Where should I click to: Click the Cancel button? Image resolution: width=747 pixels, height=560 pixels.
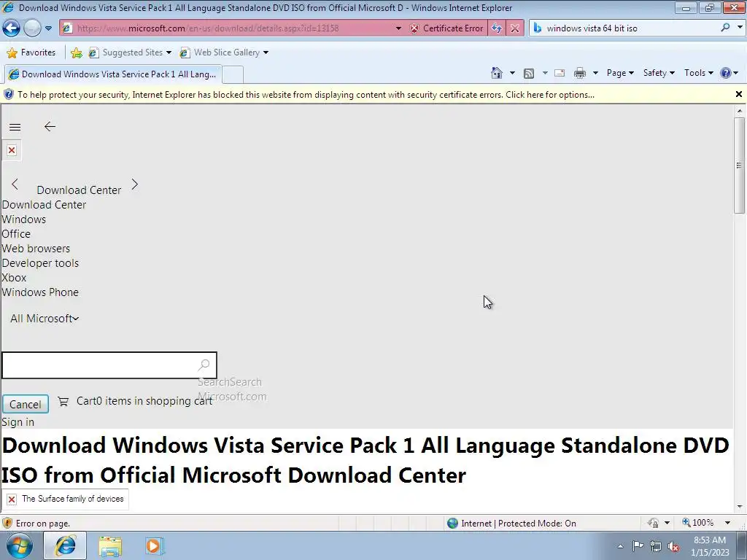click(x=26, y=404)
